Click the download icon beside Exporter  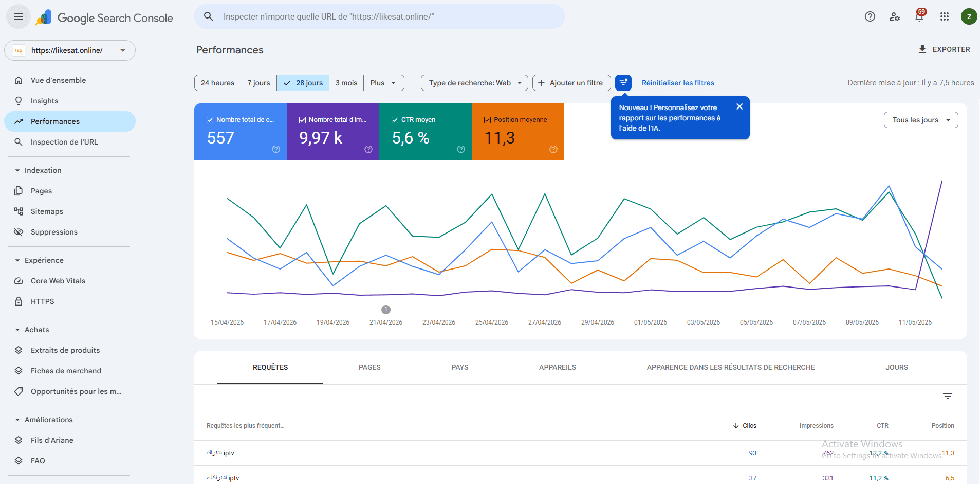pyautogui.click(x=922, y=49)
